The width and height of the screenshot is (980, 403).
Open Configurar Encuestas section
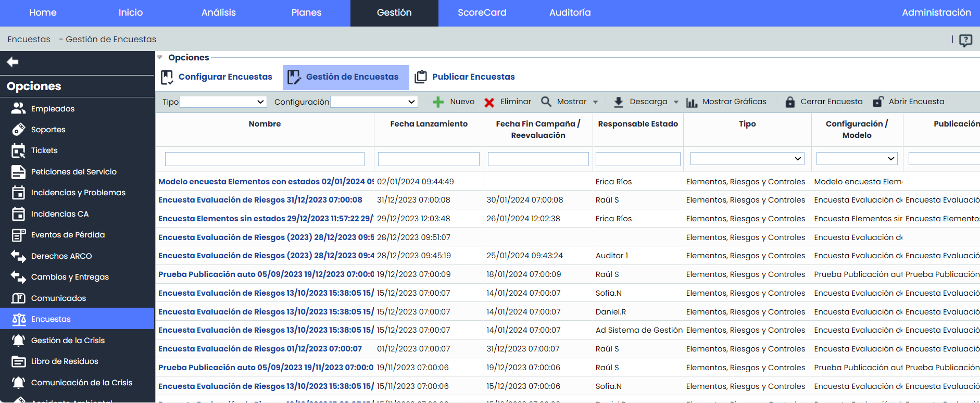pyautogui.click(x=225, y=77)
